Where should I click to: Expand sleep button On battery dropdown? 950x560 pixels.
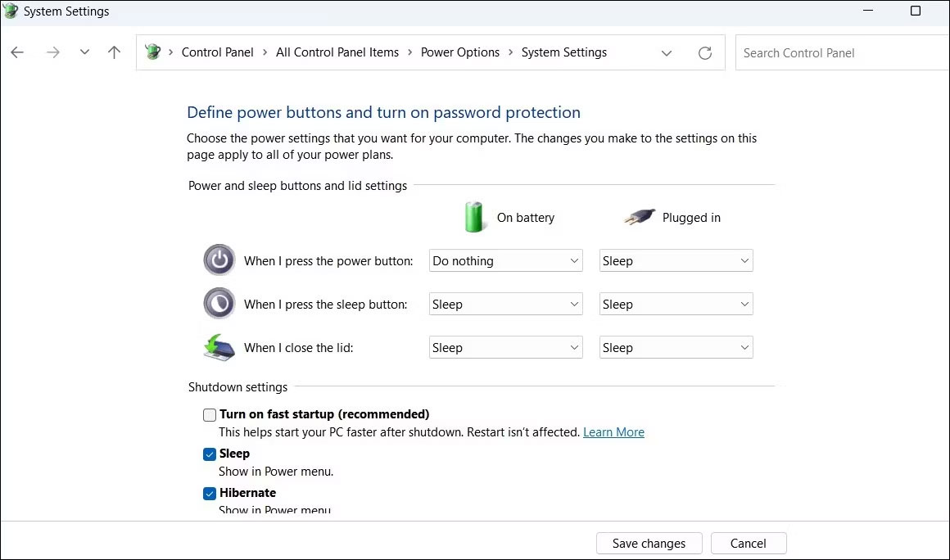[505, 305]
